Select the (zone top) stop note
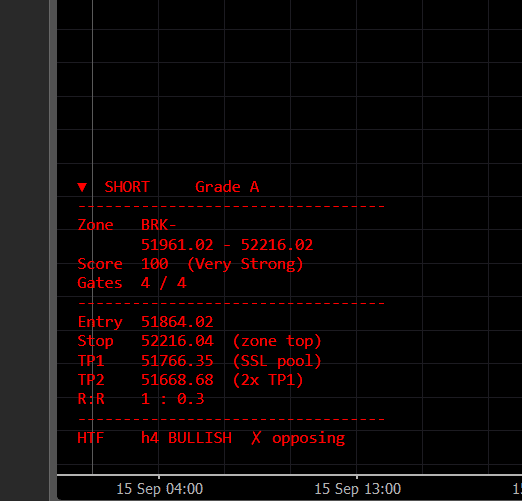Image resolution: width=522 pixels, height=501 pixels. tap(277, 341)
